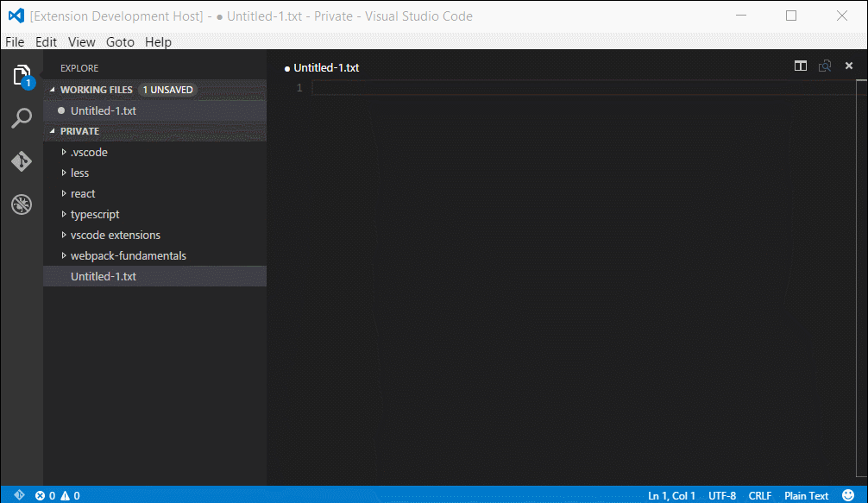Viewport: 868px width, 503px height.
Task: Open Markdown preview icon in editor title bar
Action: (x=824, y=66)
